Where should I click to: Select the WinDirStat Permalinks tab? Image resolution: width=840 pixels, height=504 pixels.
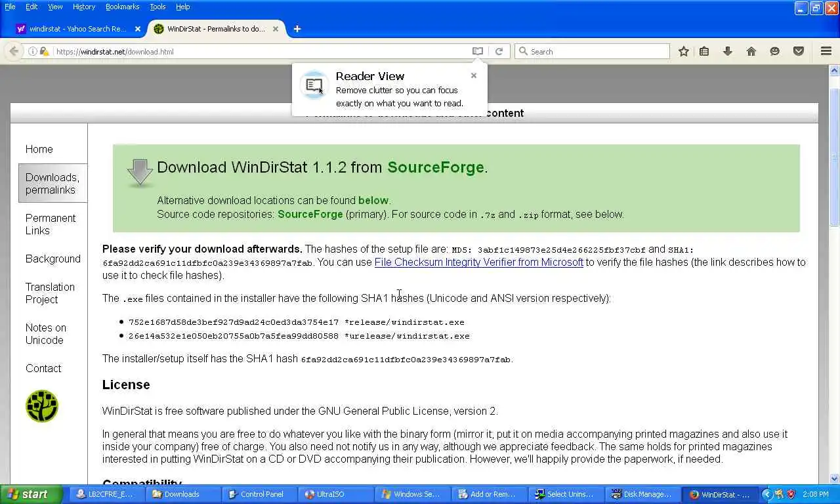click(x=216, y=29)
